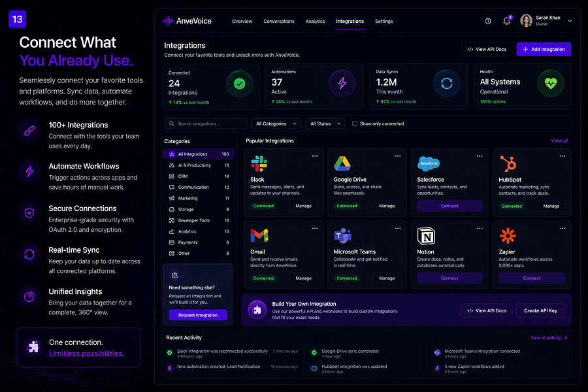The height and width of the screenshot is (392, 588).
Task: Click Manage on Google Drive card
Action: (387, 206)
